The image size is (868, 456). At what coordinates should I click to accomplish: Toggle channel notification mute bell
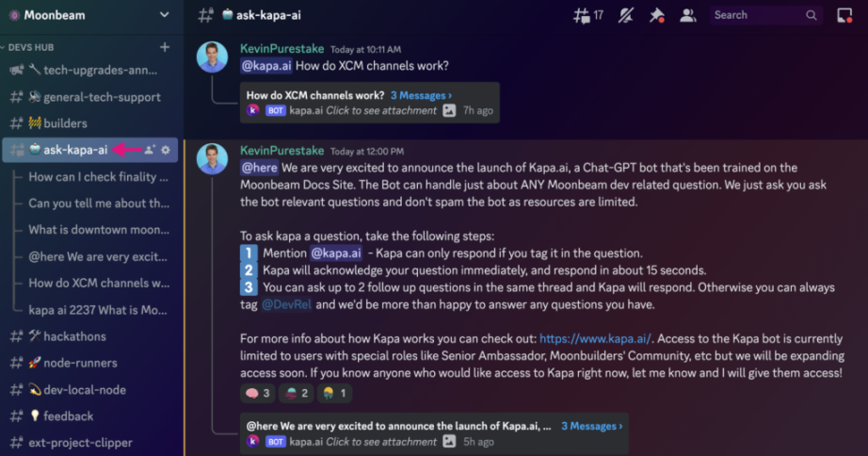click(x=626, y=15)
